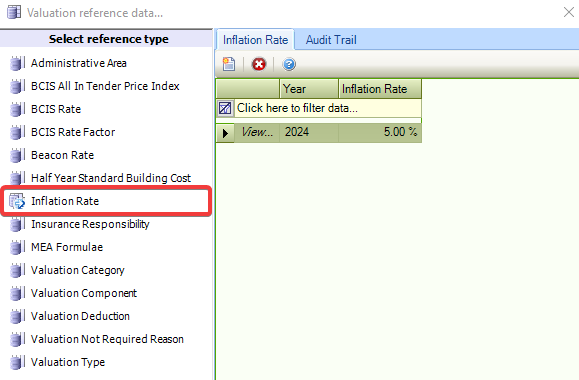The width and height of the screenshot is (579, 380).
Task: Click the new record toolbar icon
Action: point(229,64)
